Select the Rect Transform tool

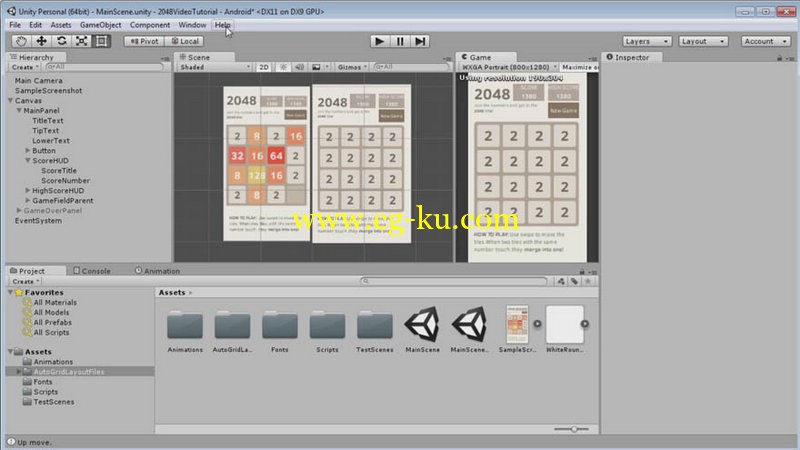101,41
